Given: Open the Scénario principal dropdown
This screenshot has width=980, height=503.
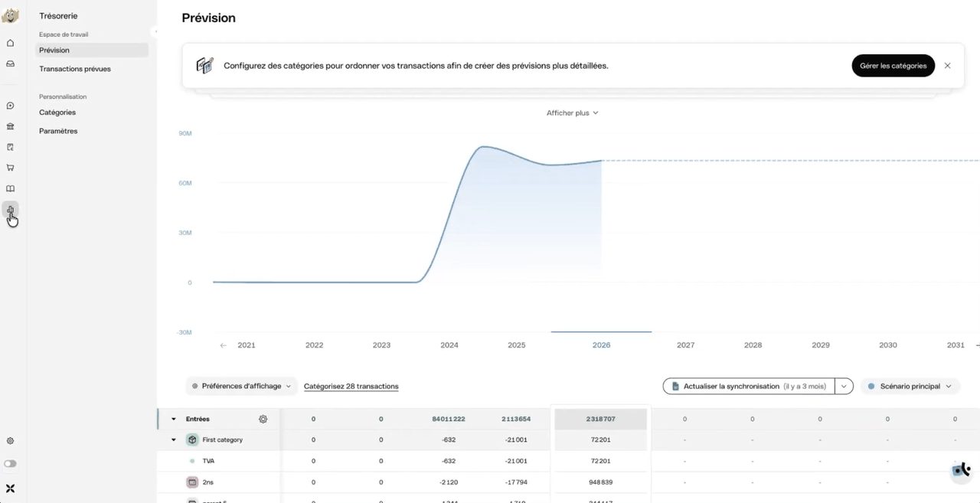Looking at the screenshot, I should [x=910, y=387].
